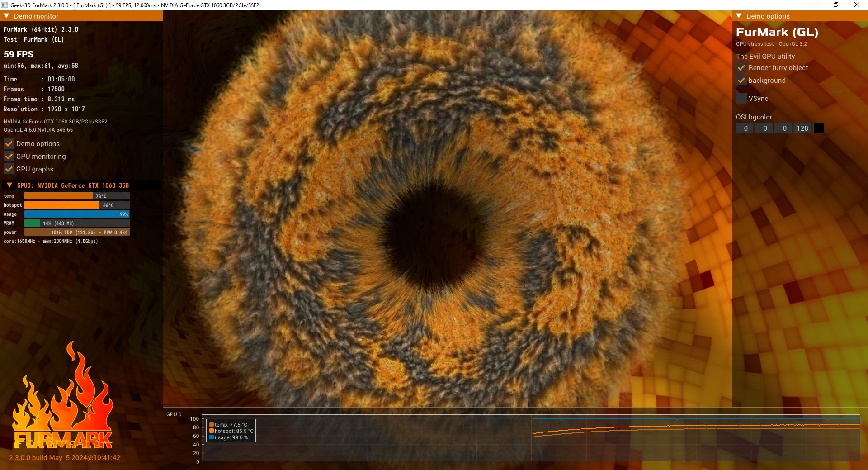This screenshot has width=868, height=470.
Task: Click the GPU 0 graph label
Action: coord(174,414)
